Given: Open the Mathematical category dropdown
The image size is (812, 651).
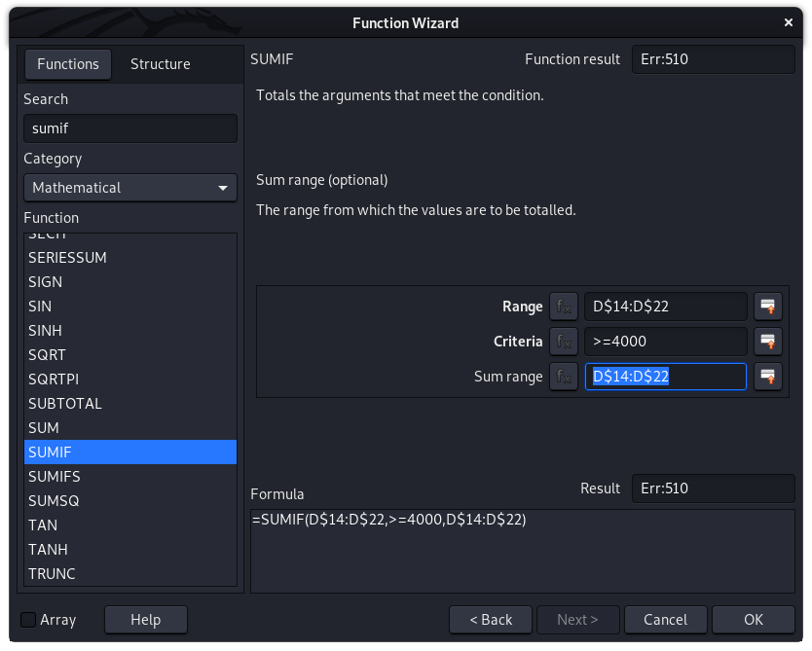Looking at the screenshot, I should (x=130, y=188).
